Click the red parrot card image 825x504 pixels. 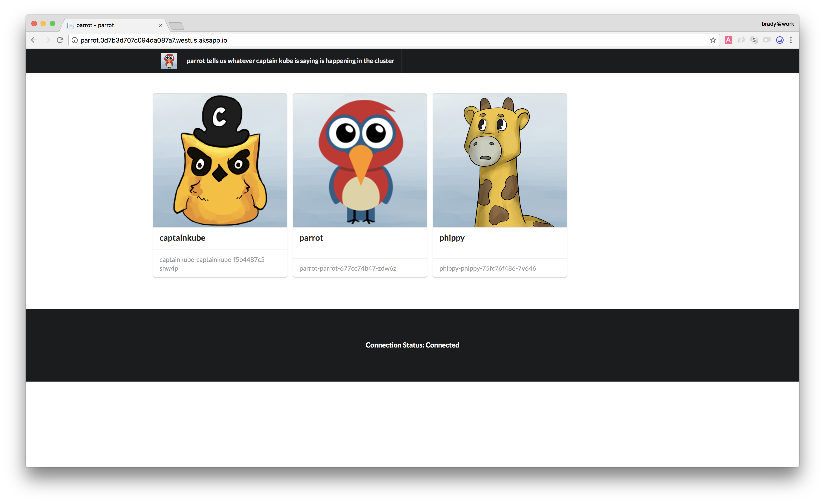pyautogui.click(x=360, y=161)
